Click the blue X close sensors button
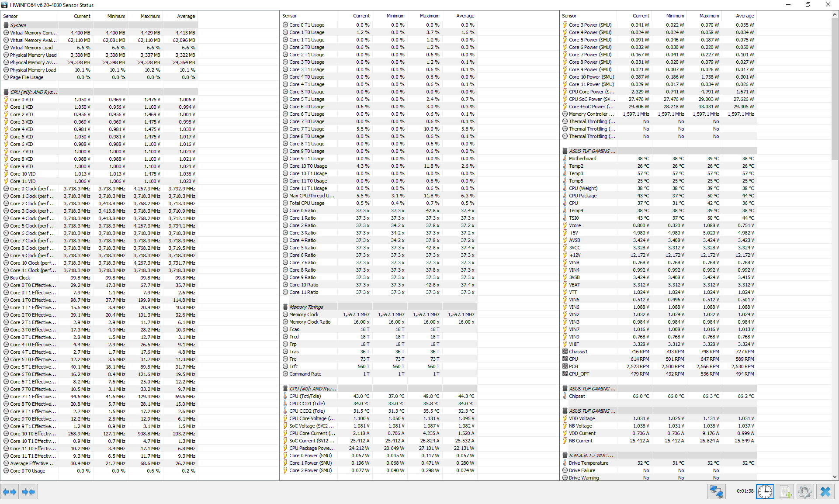839x504 pixels. [x=825, y=492]
